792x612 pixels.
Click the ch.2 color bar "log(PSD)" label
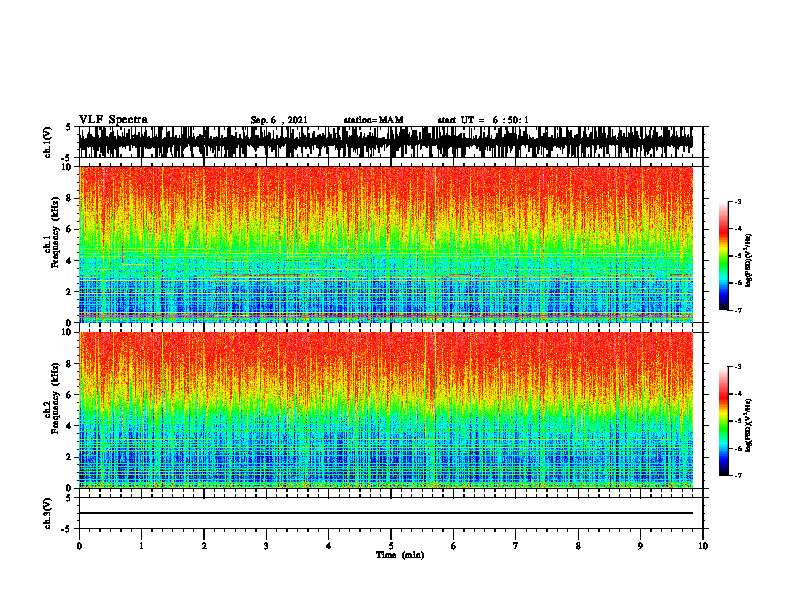tap(749, 425)
